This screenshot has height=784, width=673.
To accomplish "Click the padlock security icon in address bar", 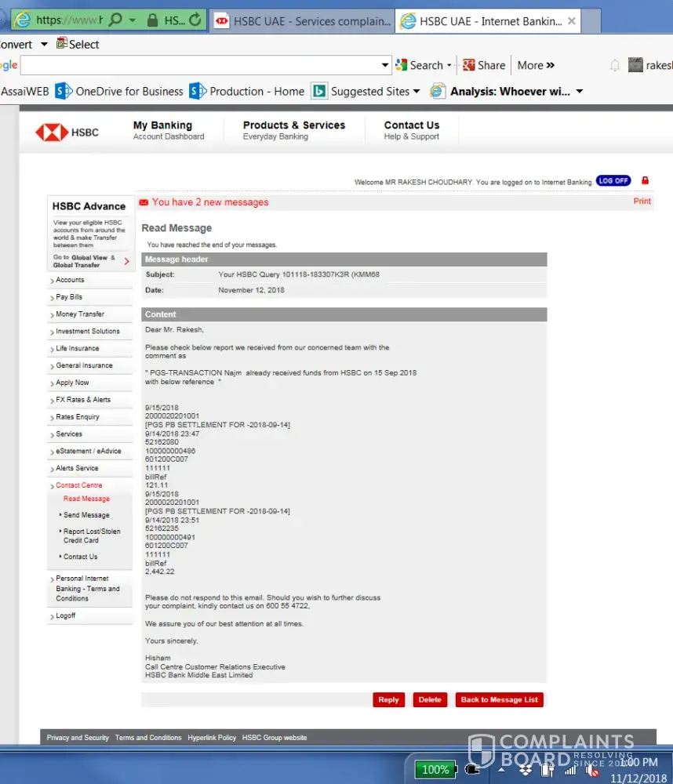I will click(x=153, y=20).
